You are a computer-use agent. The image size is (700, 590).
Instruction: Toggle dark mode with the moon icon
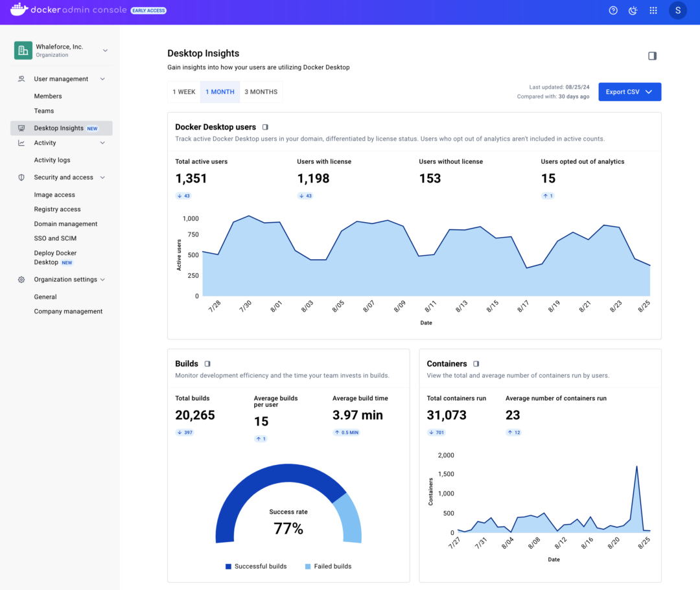633,10
